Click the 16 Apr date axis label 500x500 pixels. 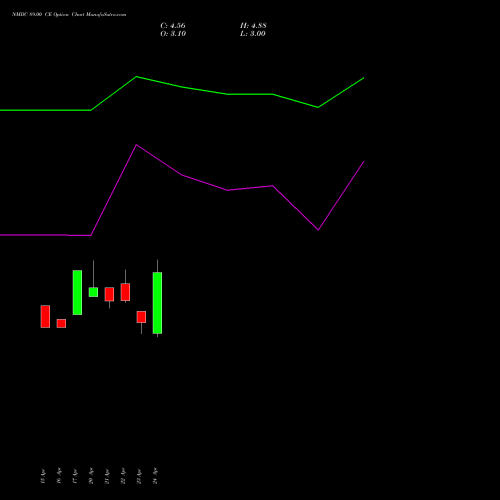click(59, 476)
